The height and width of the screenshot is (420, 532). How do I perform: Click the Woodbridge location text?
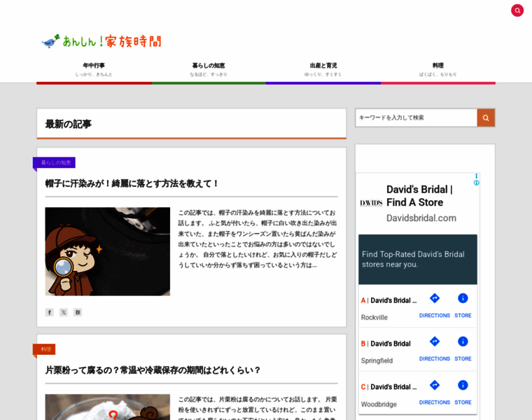pos(379,405)
